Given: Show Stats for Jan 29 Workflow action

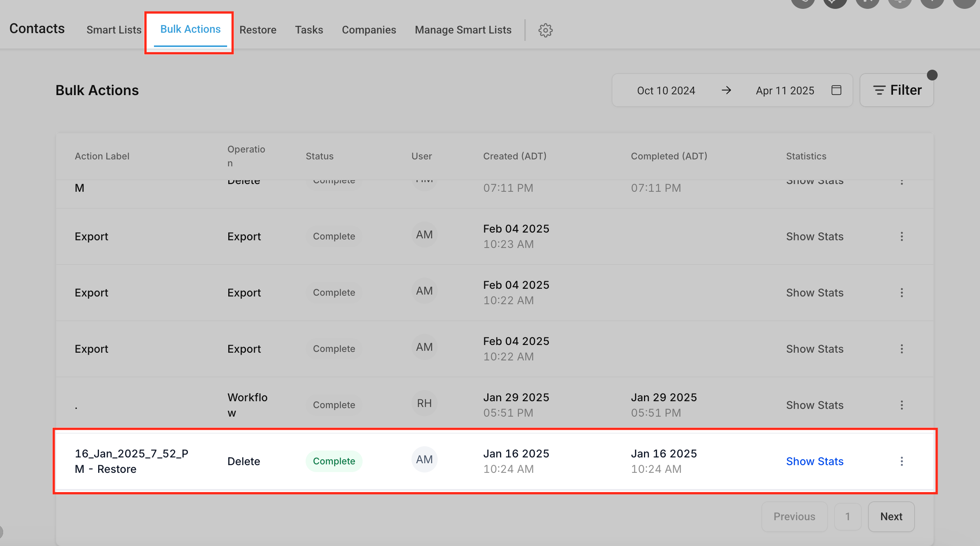Looking at the screenshot, I should (814, 405).
